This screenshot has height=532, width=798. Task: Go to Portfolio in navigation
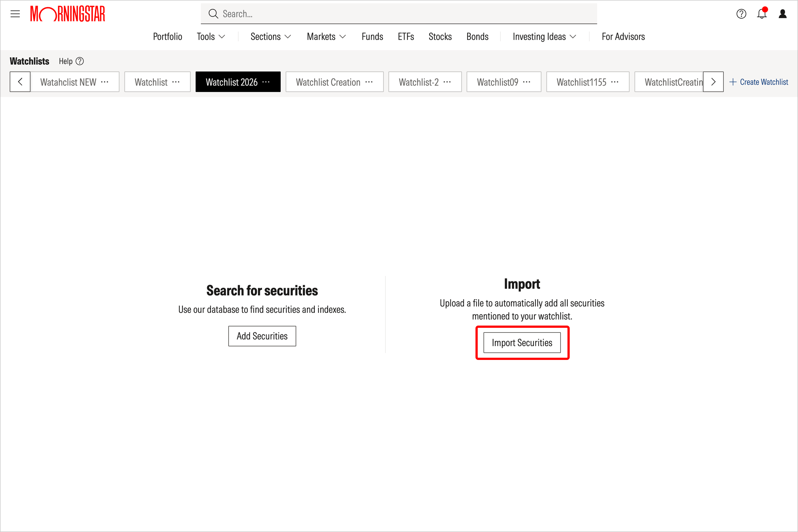click(x=168, y=37)
